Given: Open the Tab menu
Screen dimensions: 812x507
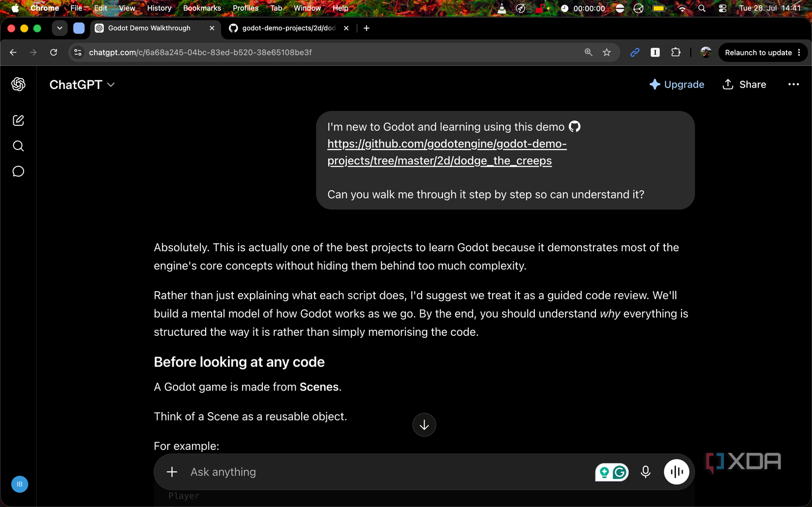Looking at the screenshot, I should click(x=276, y=8).
